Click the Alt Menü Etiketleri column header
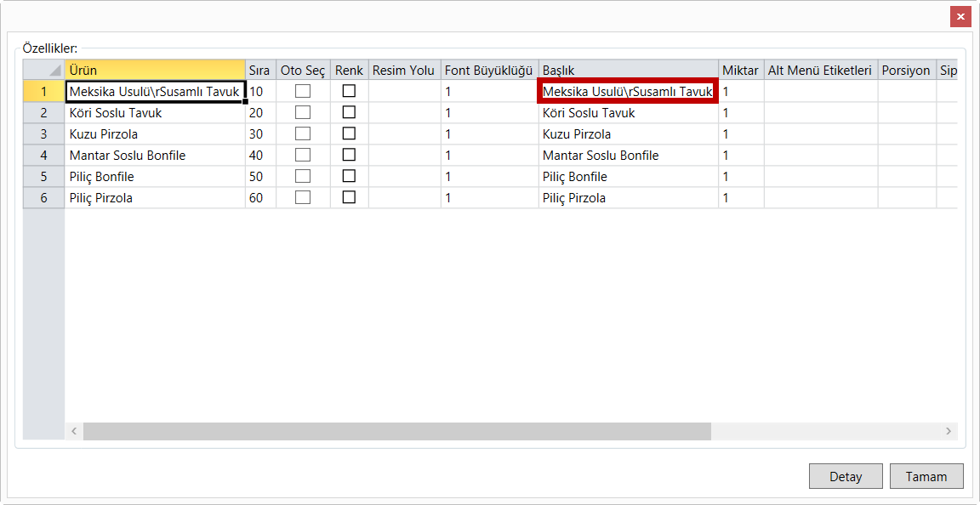The width and height of the screenshot is (980, 505). coord(820,71)
